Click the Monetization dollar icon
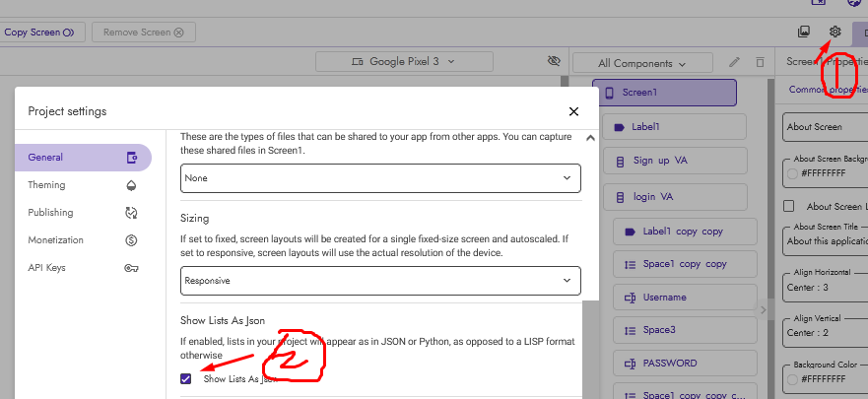 (131, 240)
